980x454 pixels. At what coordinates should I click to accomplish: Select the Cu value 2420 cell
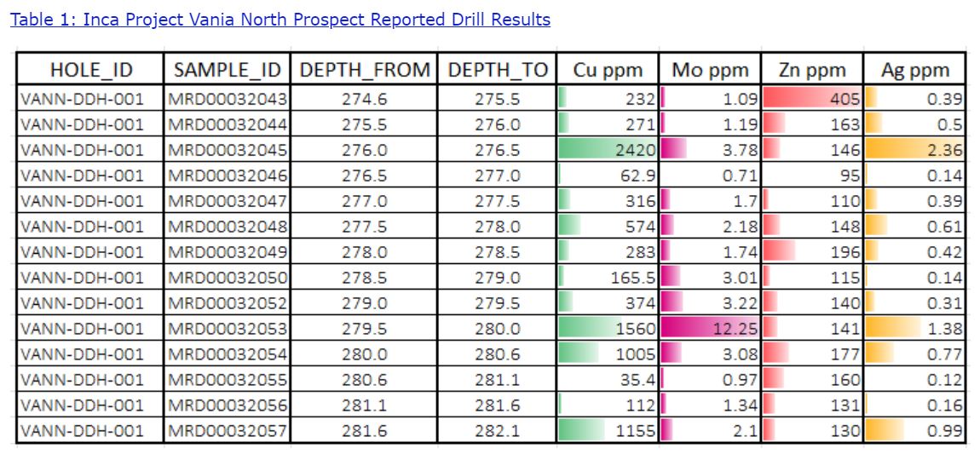pyautogui.click(x=608, y=150)
